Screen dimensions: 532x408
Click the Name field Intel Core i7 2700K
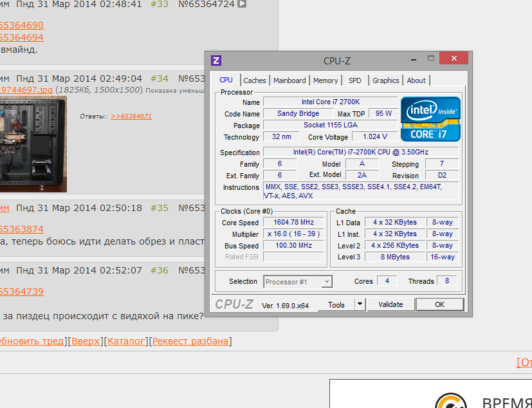pos(331,102)
